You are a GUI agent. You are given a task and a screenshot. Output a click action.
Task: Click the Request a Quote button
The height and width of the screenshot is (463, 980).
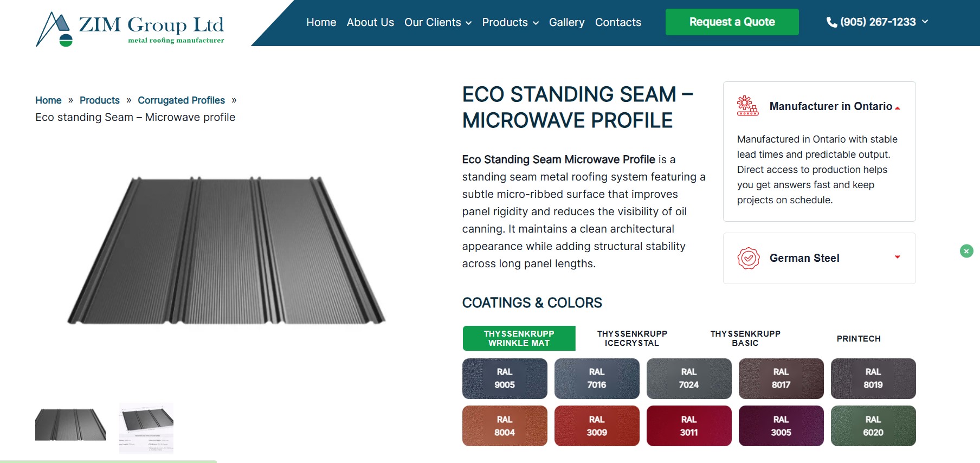pos(732,22)
